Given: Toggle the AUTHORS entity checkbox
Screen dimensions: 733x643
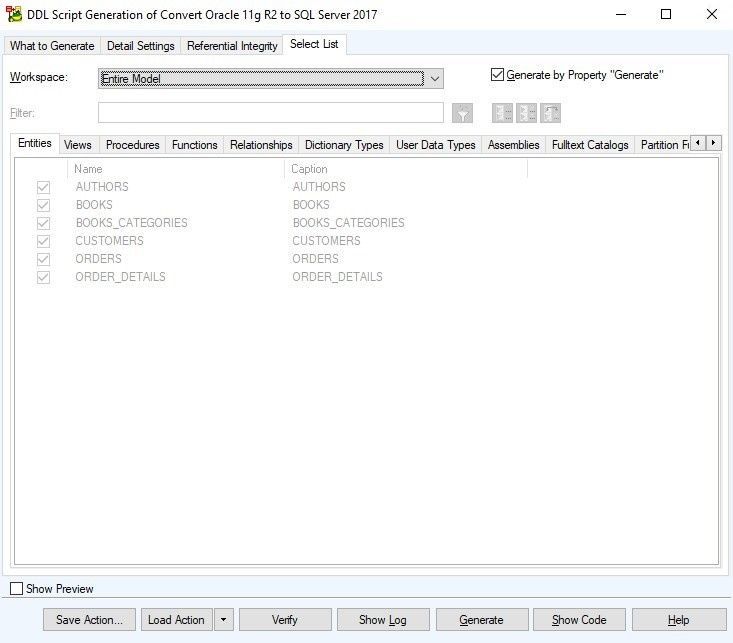Looking at the screenshot, I should click(43, 187).
